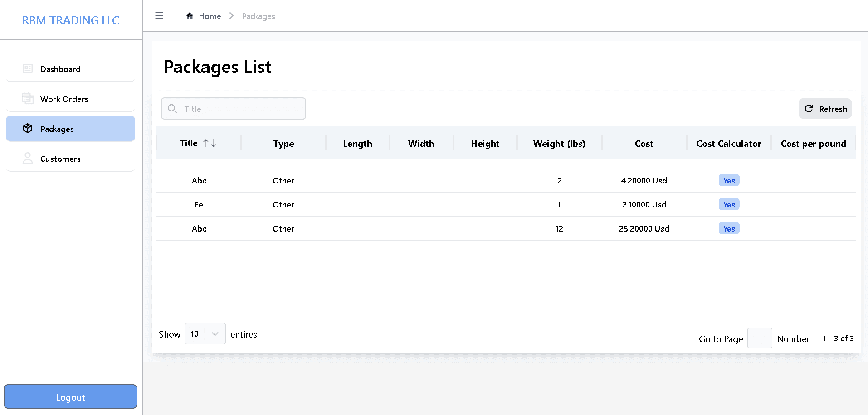Image resolution: width=868 pixels, height=415 pixels.
Task: Click the Packages breadcrumb text
Action: click(258, 16)
